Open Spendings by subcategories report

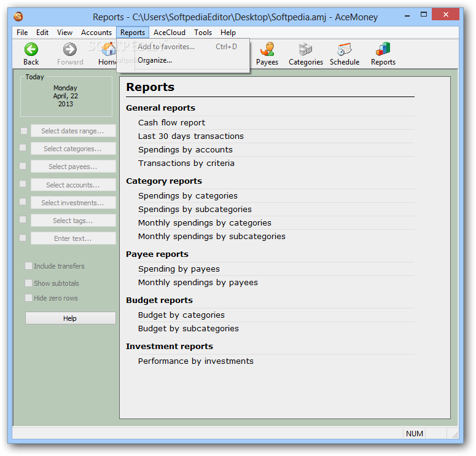pyautogui.click(x=195, y=210)
